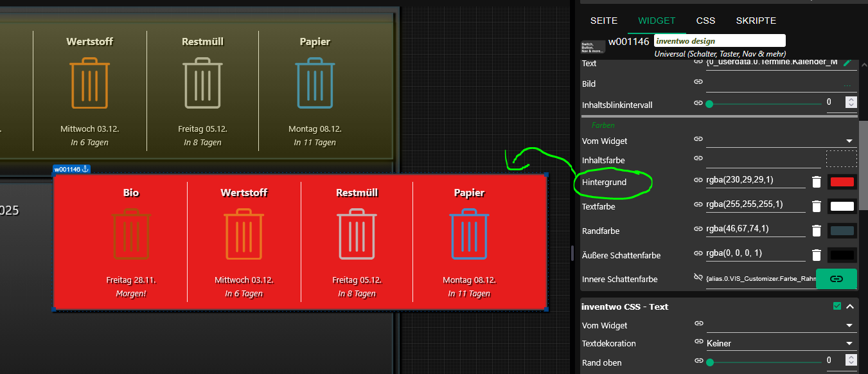Click Wertstoff bin icon in the olive widget
This screenshot has width=868, height=374.
89,83
